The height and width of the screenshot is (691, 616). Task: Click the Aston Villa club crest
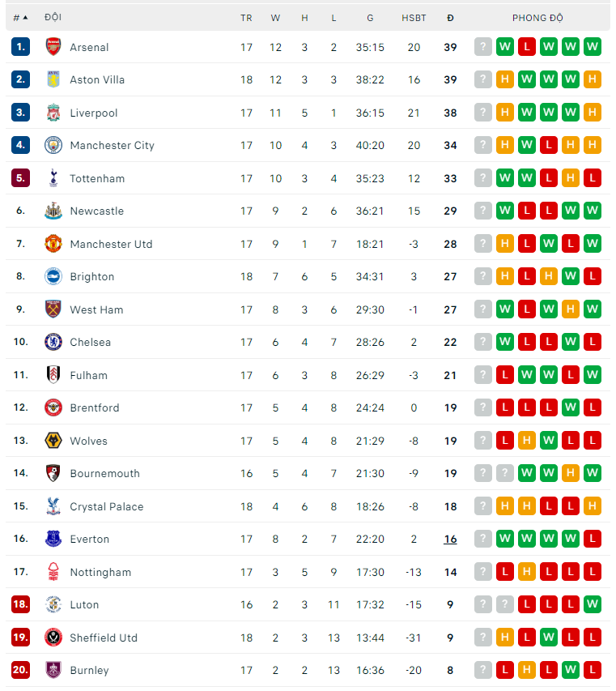click(x=53, y=79)
